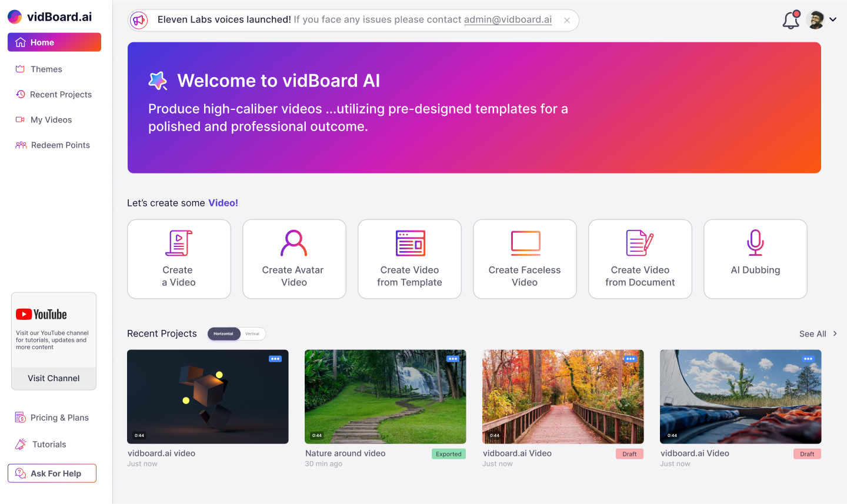Open the notifications bell

tap(791, 19)
